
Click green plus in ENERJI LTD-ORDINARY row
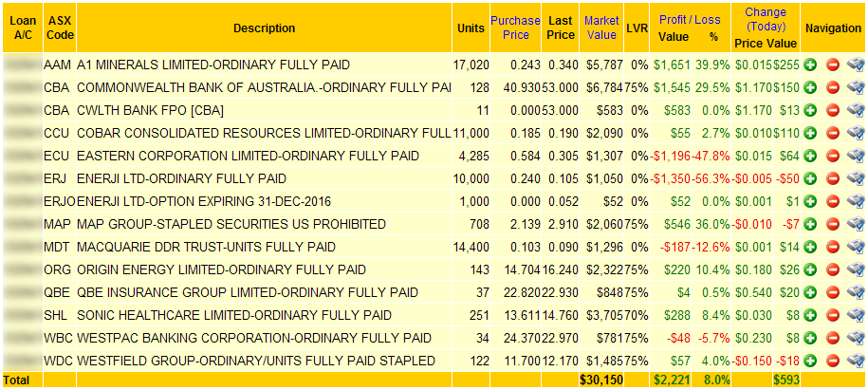pyautogui.click(x=810, y=178)
